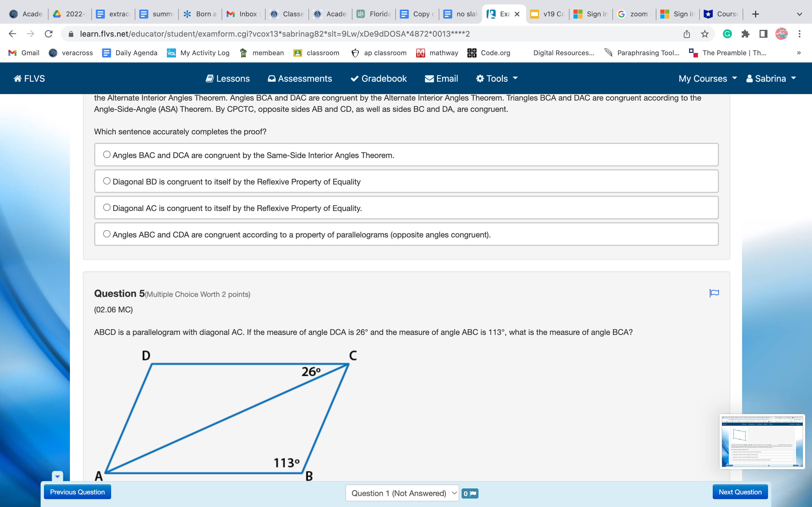The image size is (812, 507).
Task: Select radio button for Diagonal AC answer
Action: (x=106, y=207)
